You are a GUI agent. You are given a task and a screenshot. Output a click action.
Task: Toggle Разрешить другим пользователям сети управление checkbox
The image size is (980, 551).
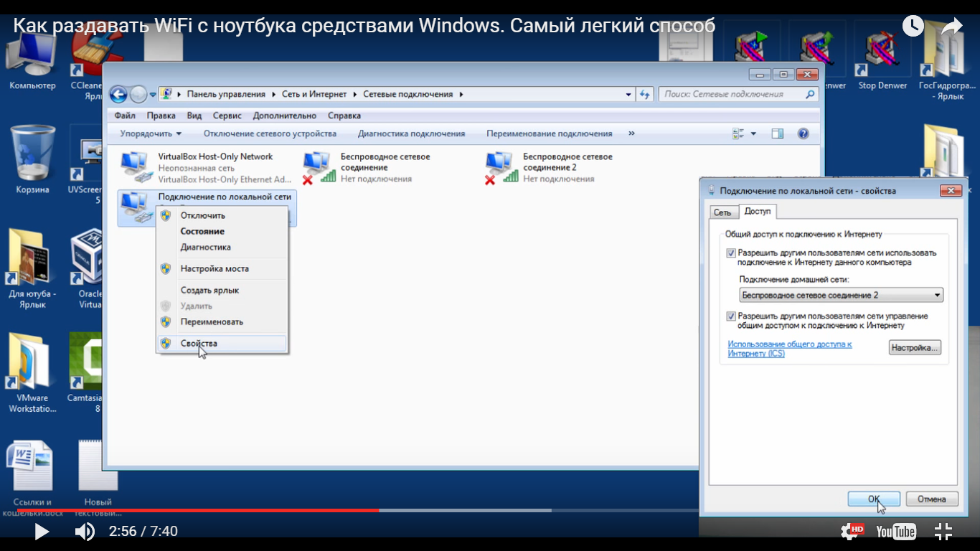click(731, 316)
